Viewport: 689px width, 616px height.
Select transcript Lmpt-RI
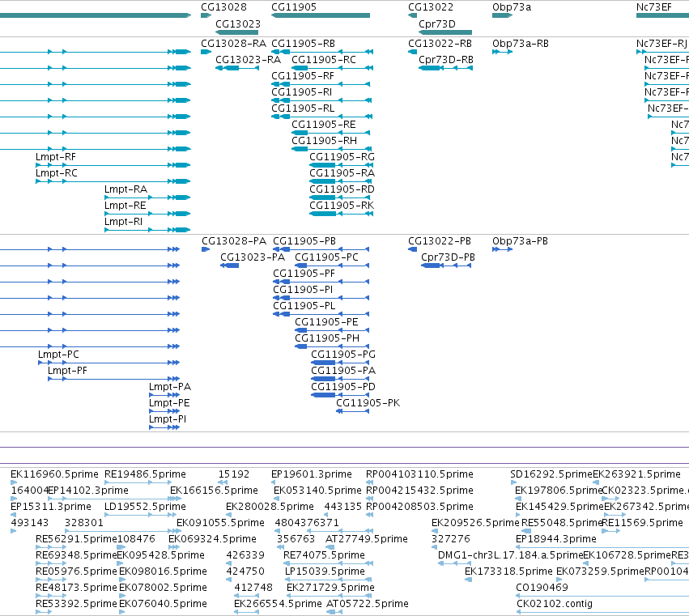pos(124,223)
